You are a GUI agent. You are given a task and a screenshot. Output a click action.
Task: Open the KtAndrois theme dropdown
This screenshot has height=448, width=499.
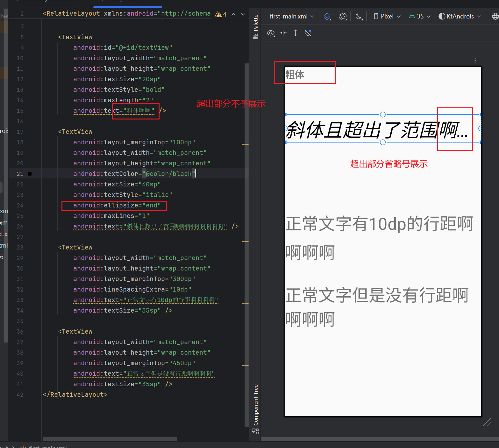click(x=460, y=16)
